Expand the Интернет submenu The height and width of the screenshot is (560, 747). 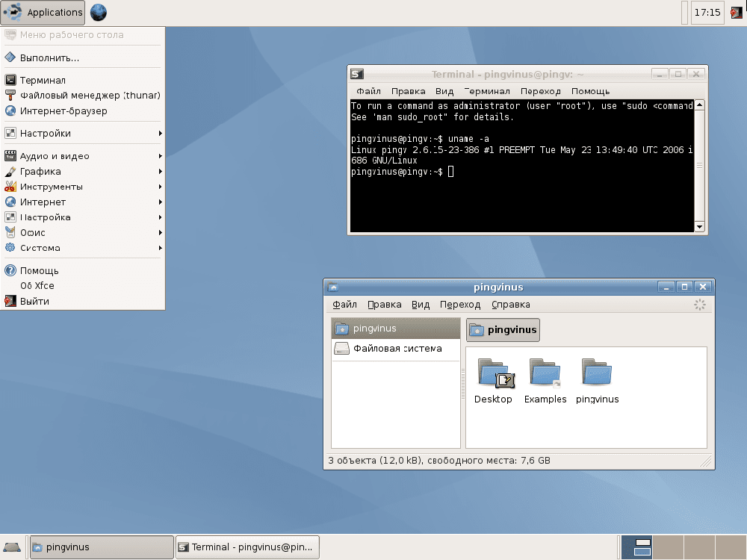(x=83, y=202)
